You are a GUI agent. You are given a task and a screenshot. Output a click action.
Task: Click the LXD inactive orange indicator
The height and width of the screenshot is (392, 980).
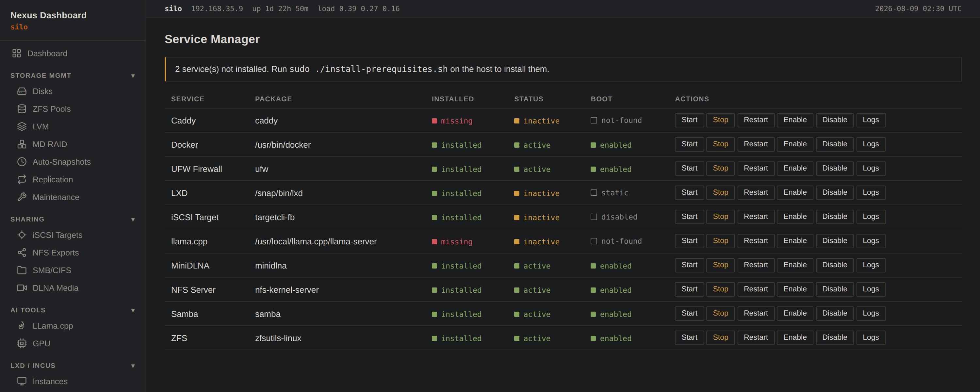click(x=536, y=193)
